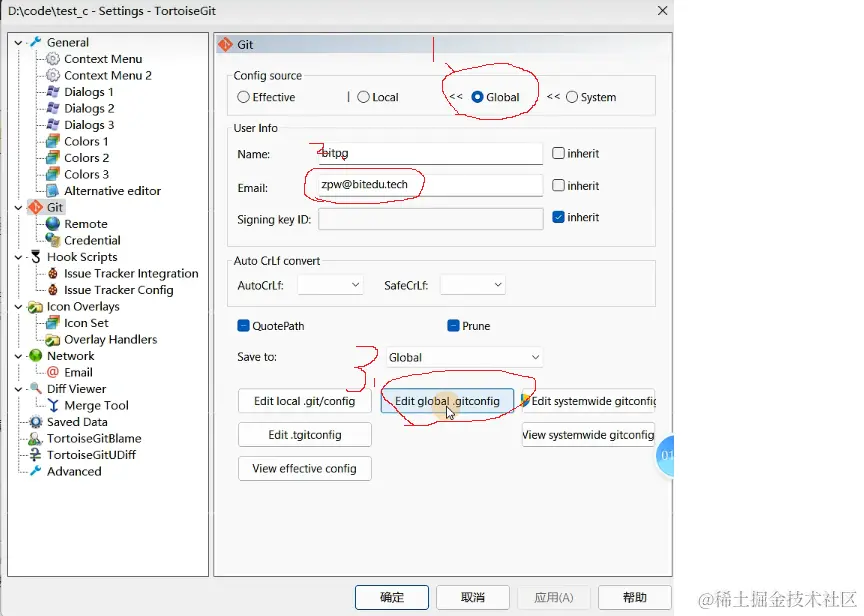The width and height of the screenshot is (864, 616).
Task: Collapse the Network tree node
Action: pos(18,356)
